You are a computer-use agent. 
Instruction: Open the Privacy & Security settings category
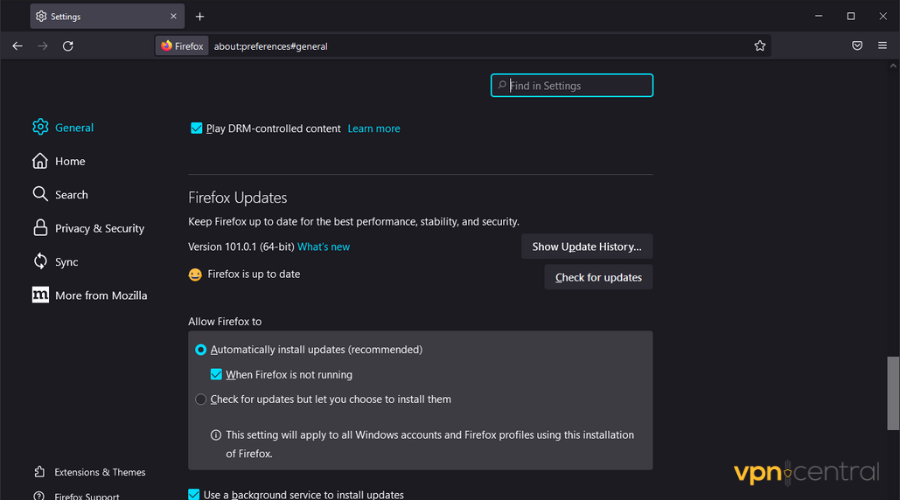coord(99,228)
